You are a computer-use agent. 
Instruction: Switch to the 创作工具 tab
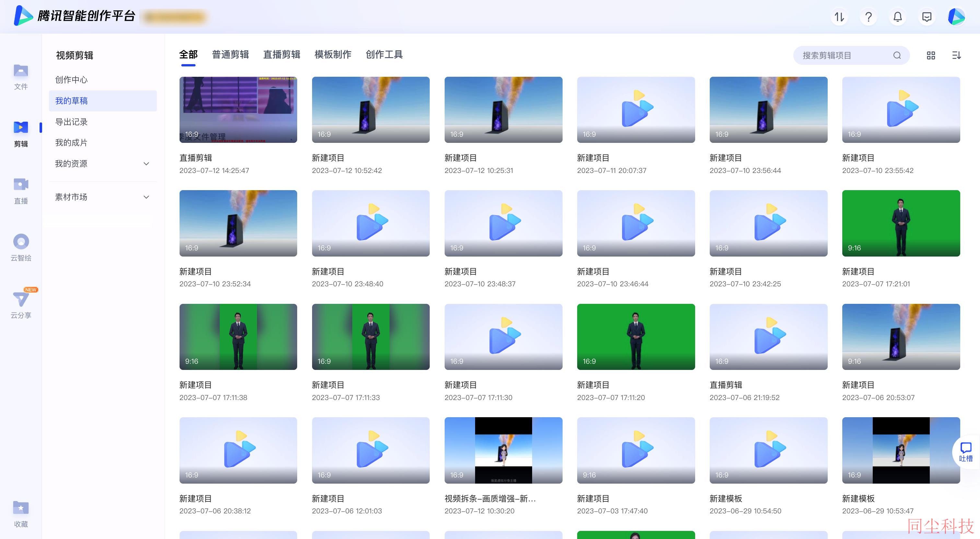point(384,55)
